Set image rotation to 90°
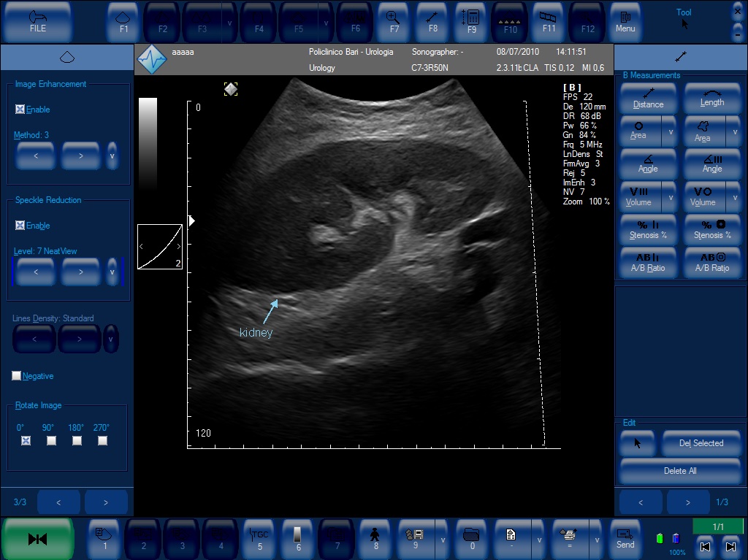Screen dimensions: 748x560 [x=52, y=440]
